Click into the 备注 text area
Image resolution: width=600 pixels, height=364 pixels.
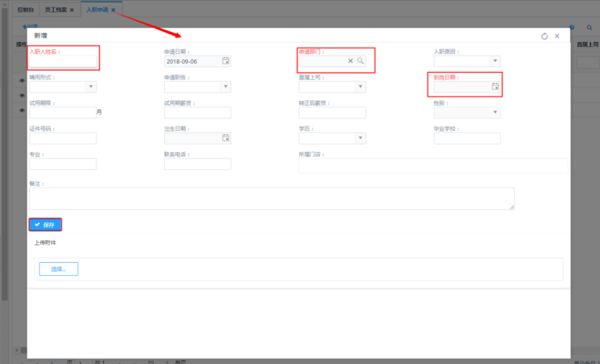coord(271,199)
